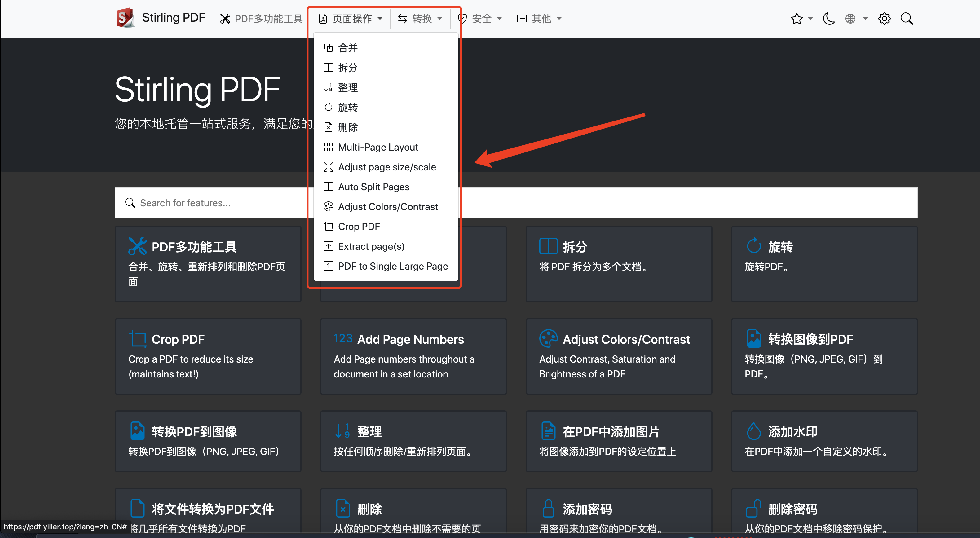Click the crop icon on Crop PDF card
Viewport: 980px width, 538px height.
tap(137, 339)
